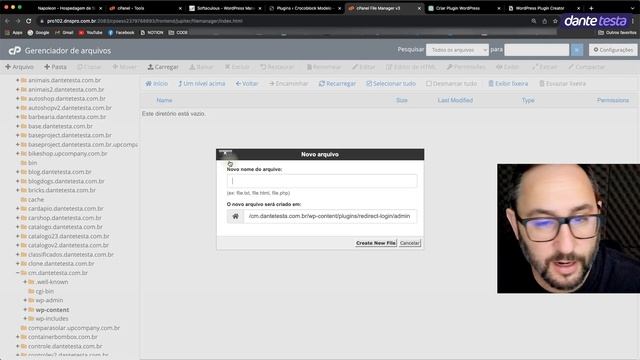This screenshot has width=640, height=360.
Task: Click the blue search go button
Action: (x=577, y=50)
